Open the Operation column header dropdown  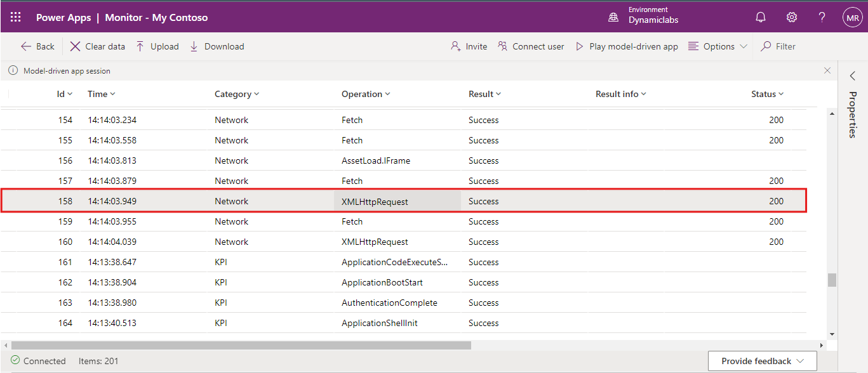click(x=366, y=94)
